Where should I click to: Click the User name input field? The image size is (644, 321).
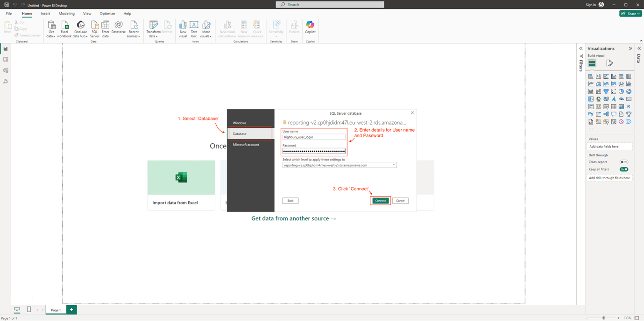pos(313,137)
